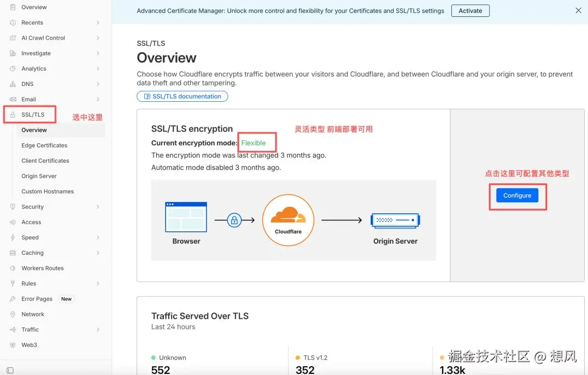Select the SSL/TLS sidebar menu label
Viewport: 588px width, 375px height.
pyautogui.click(x=33, y=115)
